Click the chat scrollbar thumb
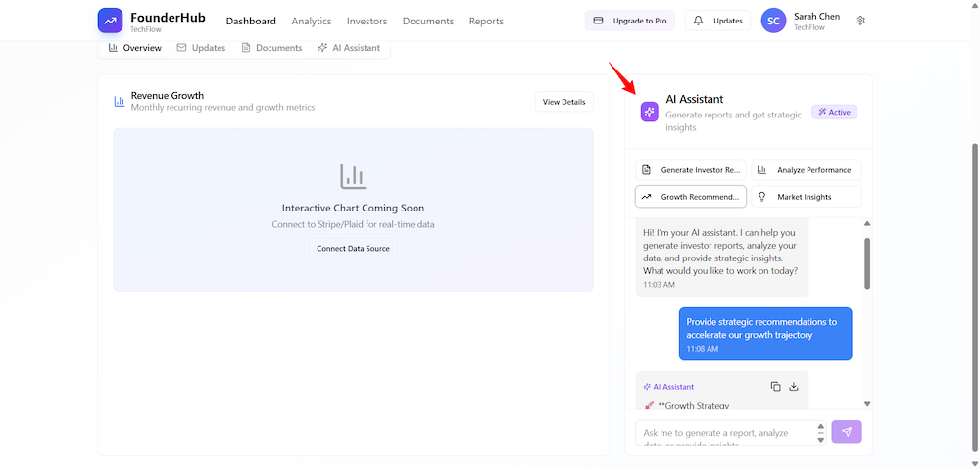 point(867,263)
